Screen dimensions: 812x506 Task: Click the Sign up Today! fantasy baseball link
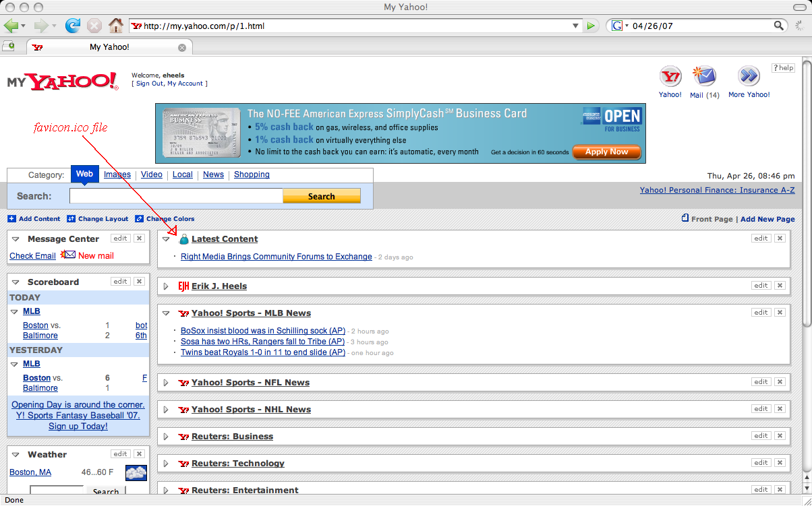[x=78, y=426]
